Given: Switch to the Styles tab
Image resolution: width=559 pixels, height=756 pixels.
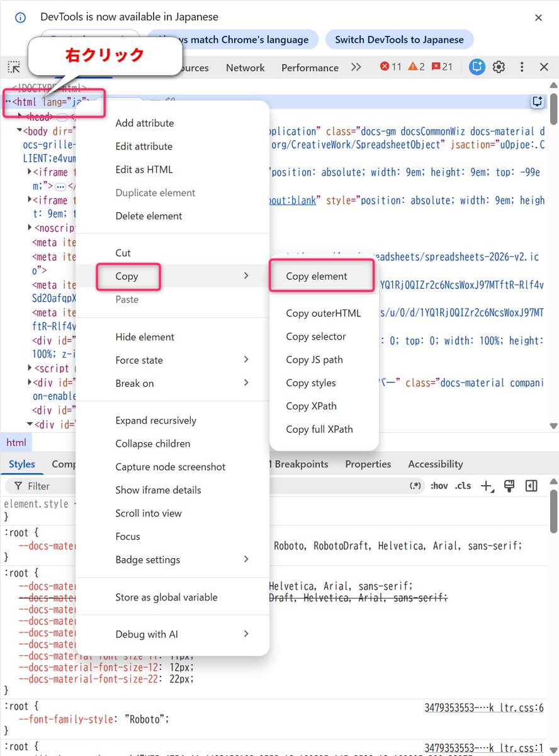Looking at the screenshot, I should pyautogui.click(x=21, y=464).
